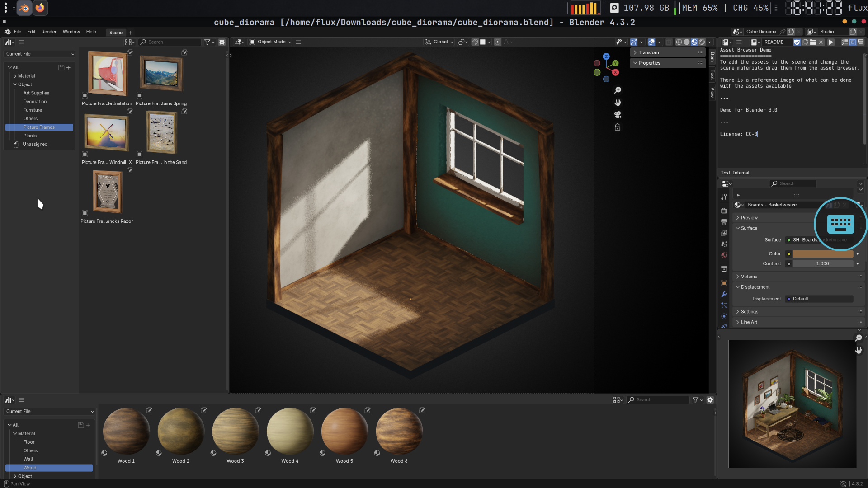The image size is (868, 488).
Task: Open the Render properties tab icon
Action: point(724,211)
